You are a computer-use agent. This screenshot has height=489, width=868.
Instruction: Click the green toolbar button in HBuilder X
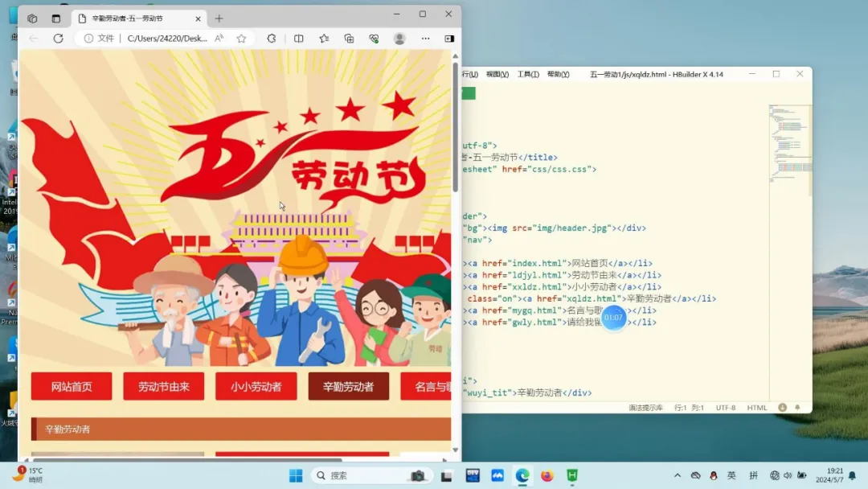coord(469,93)
